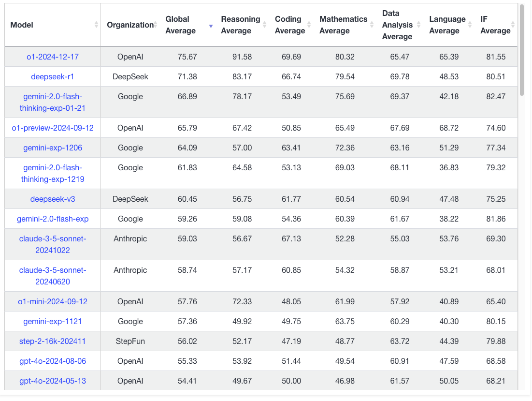Sort by Coding Average arrows

(309, 25)
